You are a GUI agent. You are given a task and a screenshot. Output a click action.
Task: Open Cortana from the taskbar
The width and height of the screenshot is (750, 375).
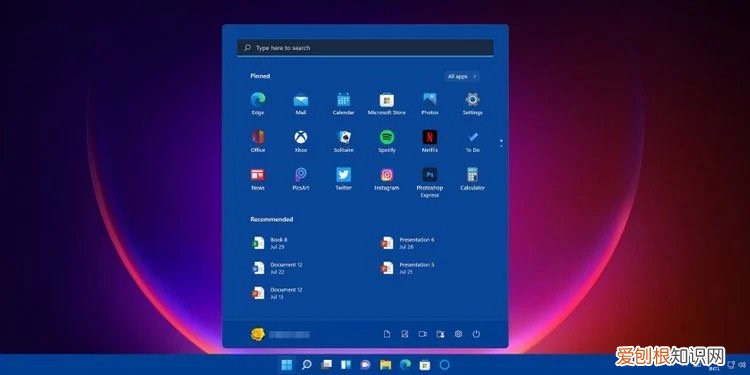point(444,365)
